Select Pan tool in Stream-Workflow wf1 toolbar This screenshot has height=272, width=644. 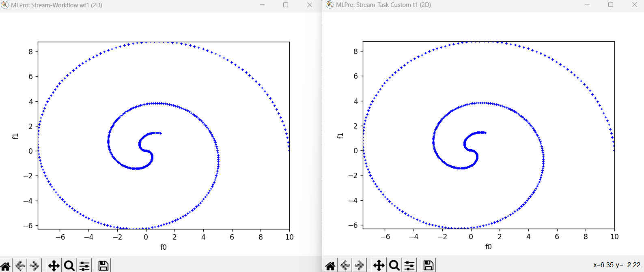pos(54,266)
